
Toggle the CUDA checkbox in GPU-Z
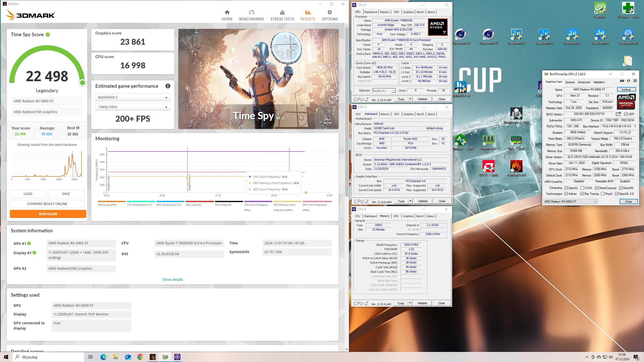point(582,188)
